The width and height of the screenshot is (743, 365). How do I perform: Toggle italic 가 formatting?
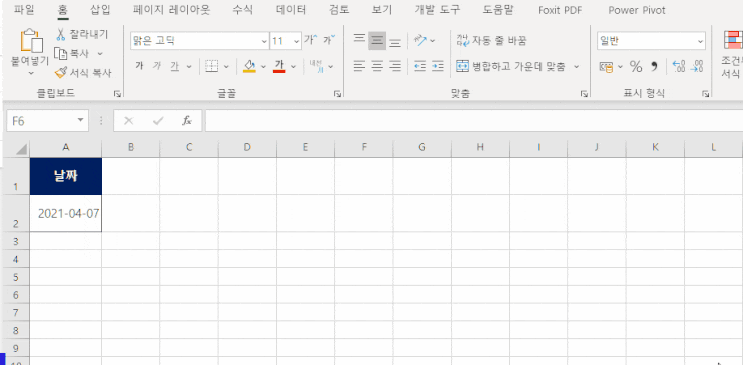click(157, 66)
